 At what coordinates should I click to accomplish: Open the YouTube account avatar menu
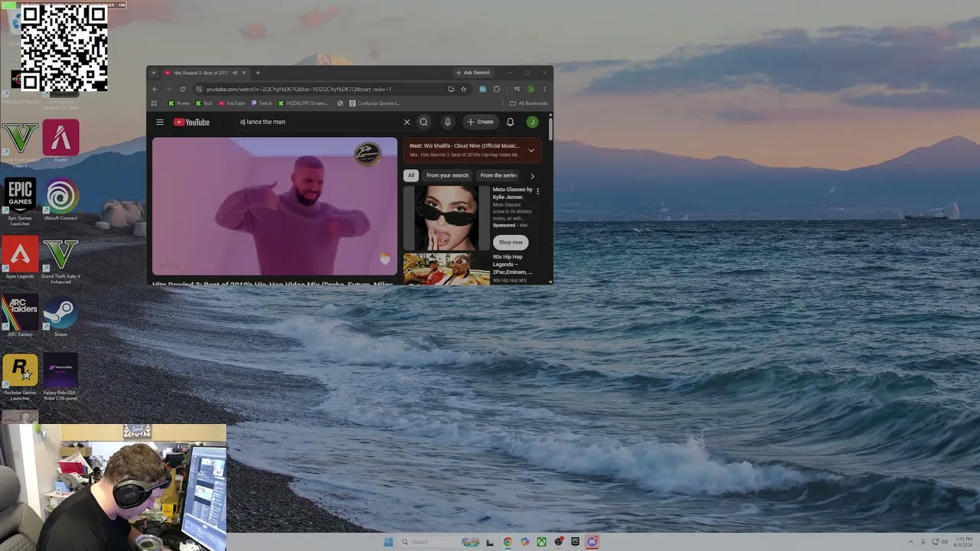tap(532, 122)
